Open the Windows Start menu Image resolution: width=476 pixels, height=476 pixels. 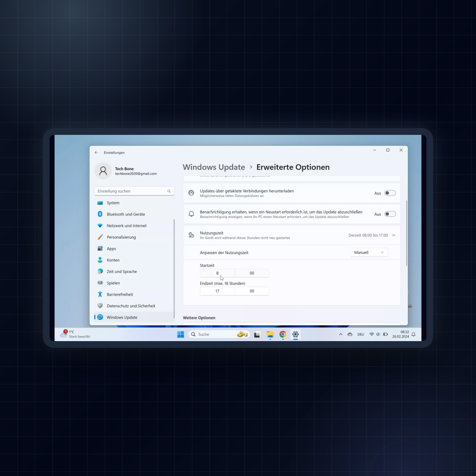pyautogui.click(x=180, y=334)
